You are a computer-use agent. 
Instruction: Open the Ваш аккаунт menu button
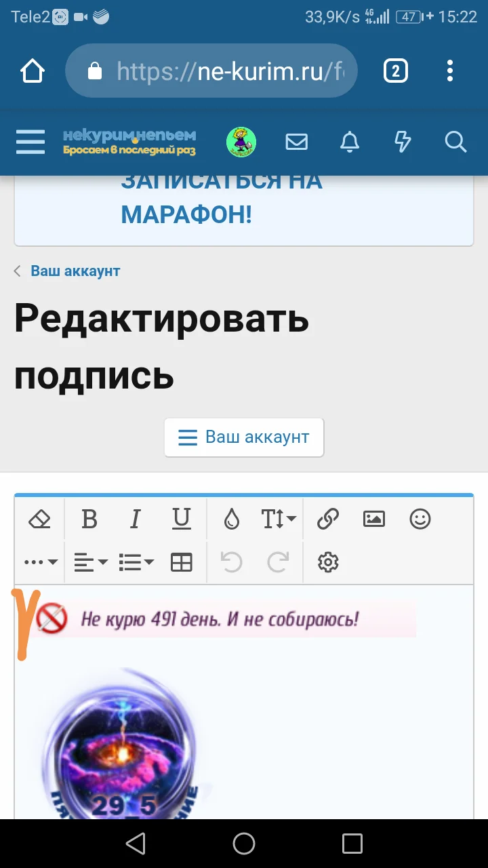244,437
